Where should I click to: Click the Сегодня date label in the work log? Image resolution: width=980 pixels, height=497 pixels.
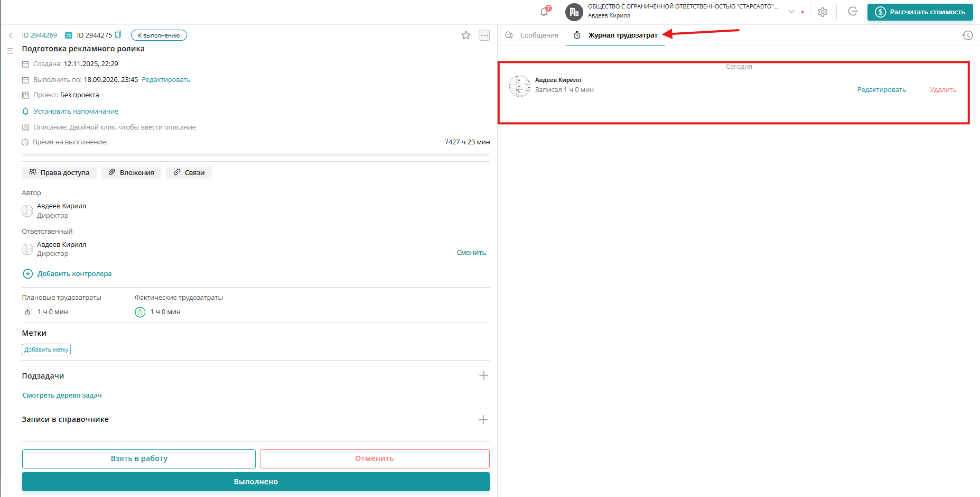tap(739, 67)
